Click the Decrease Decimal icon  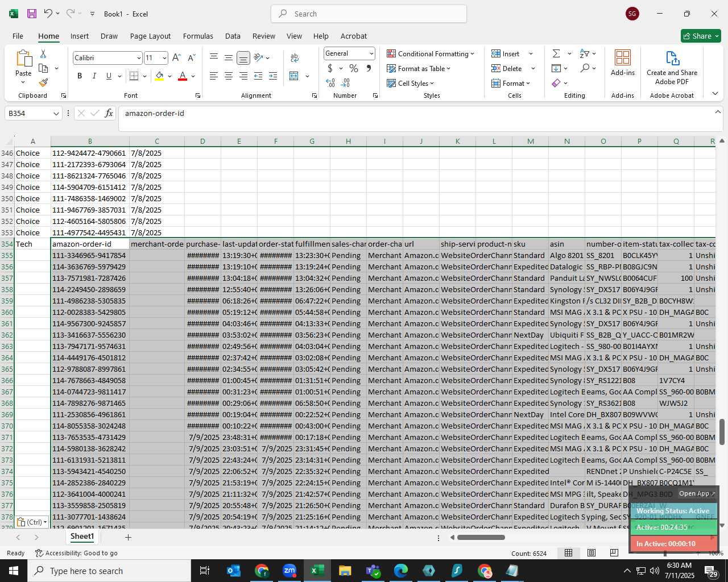tap(346, 83)
